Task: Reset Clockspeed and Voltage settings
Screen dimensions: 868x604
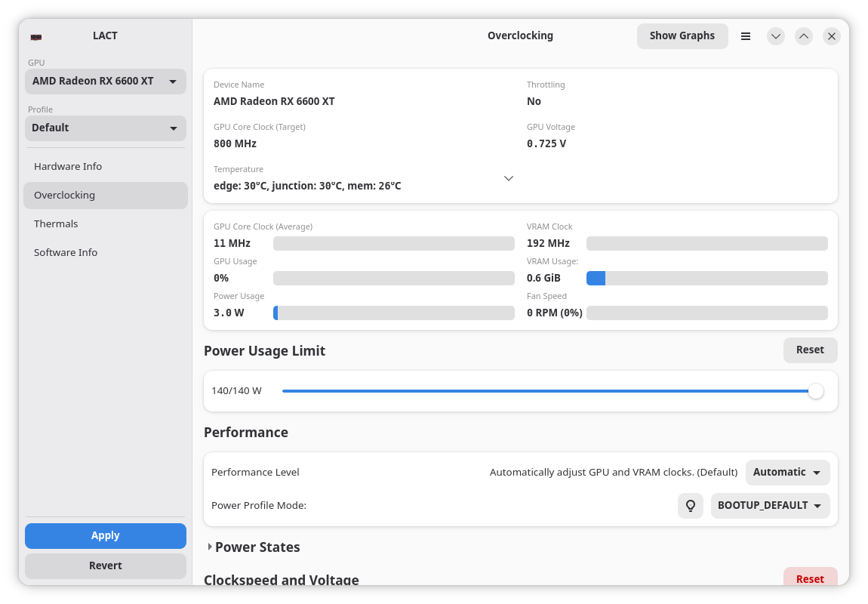Action: [x=810, y=577]
